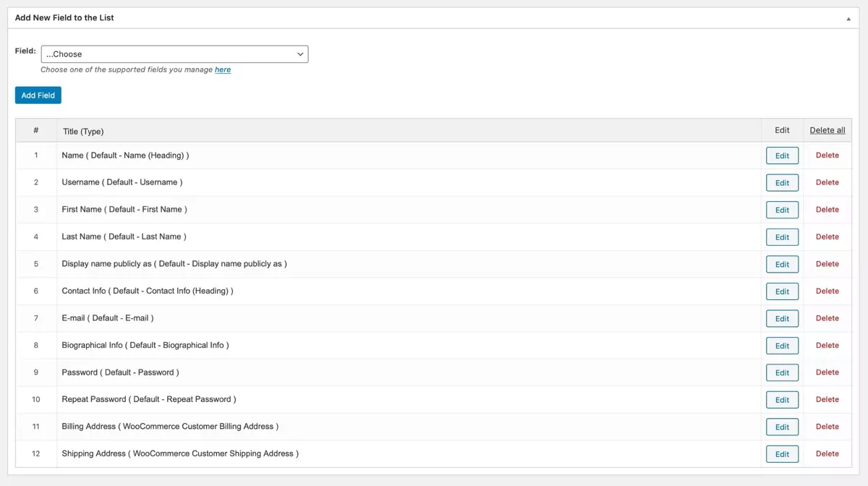
Task: Click the Add Field button
Action: coord(38,95)
